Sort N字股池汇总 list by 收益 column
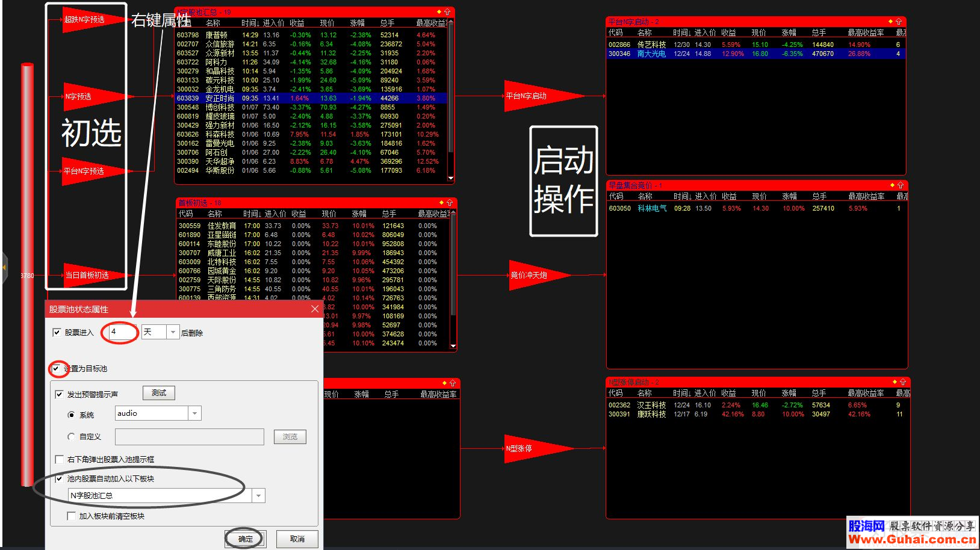Viewport: 980px width, 550px height. click(297, 23)
